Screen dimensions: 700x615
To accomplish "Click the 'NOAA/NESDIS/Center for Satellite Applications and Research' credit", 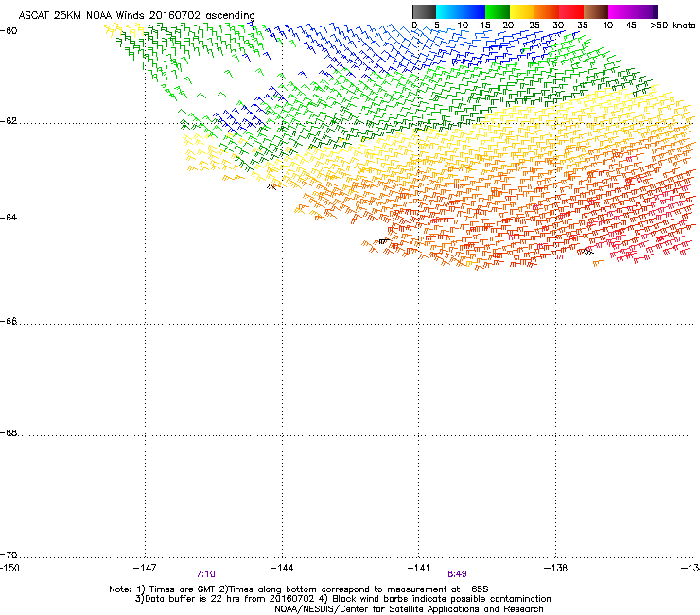I will coord(409,609).
